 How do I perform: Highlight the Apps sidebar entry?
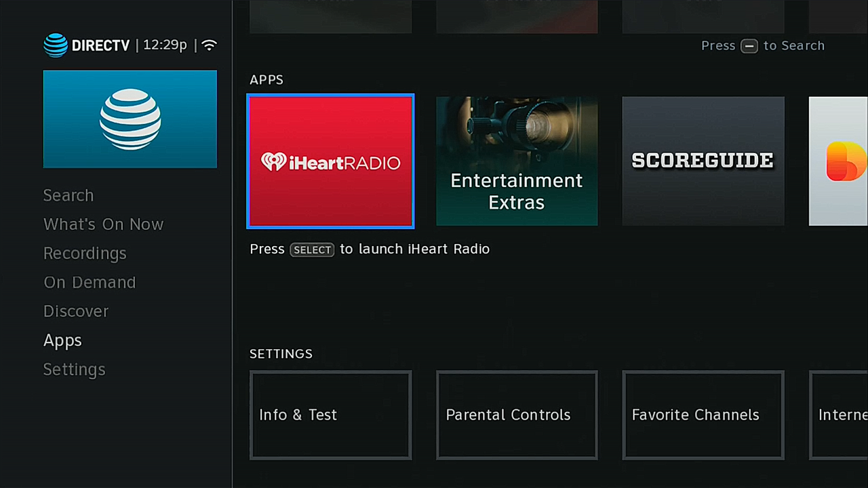(62, 340)
